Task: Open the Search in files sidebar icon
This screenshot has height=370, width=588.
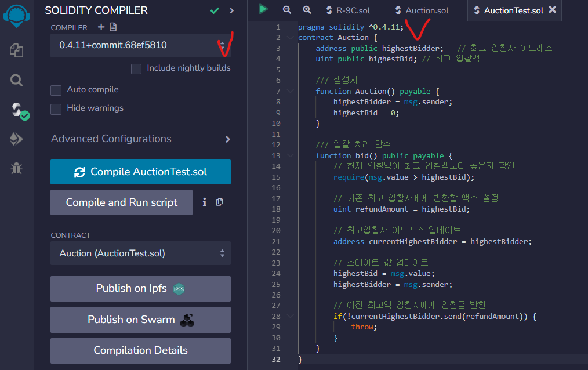Action: click(16, 80)
